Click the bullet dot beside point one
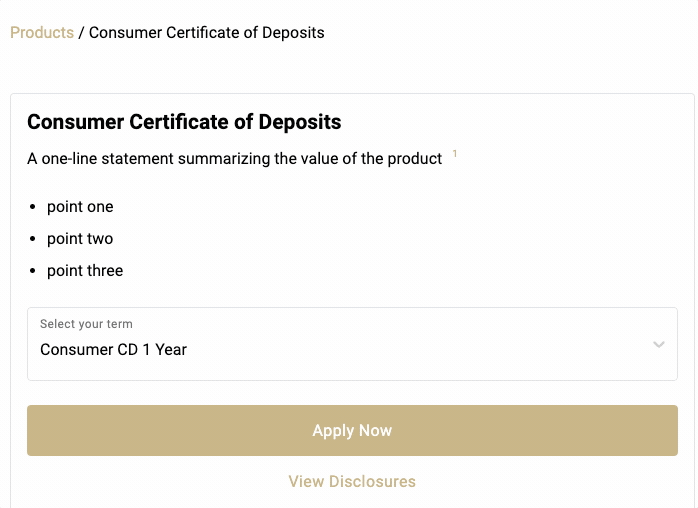The image size is (698, 508). tap(33, 207)
